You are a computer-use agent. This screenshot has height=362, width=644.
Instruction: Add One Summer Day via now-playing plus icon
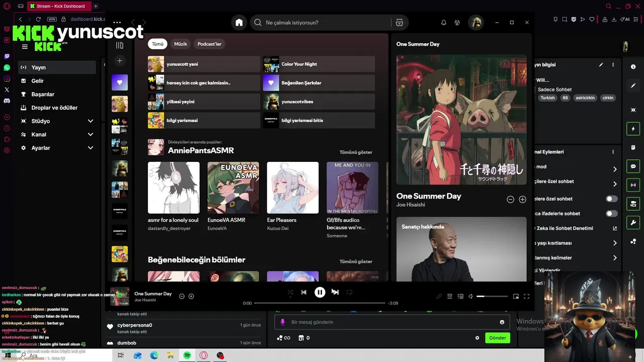[x=523, y=200]
